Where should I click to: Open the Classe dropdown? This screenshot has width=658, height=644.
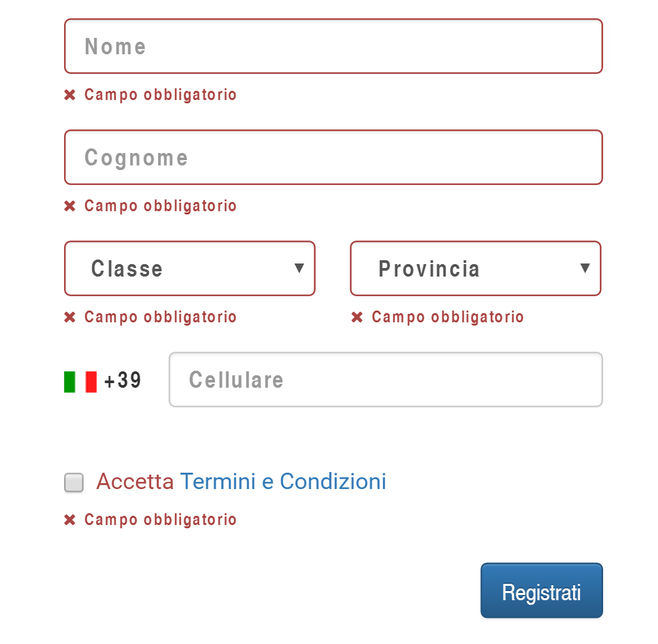coord(189,268)
